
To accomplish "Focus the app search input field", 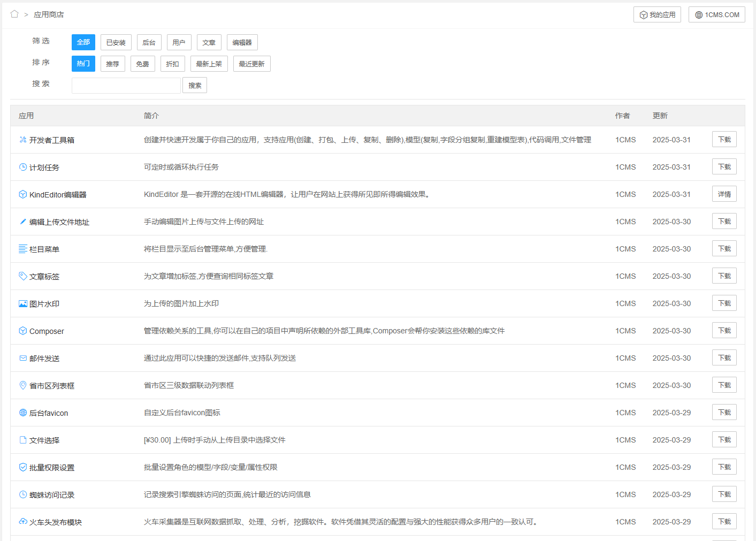I will (126, 86).
